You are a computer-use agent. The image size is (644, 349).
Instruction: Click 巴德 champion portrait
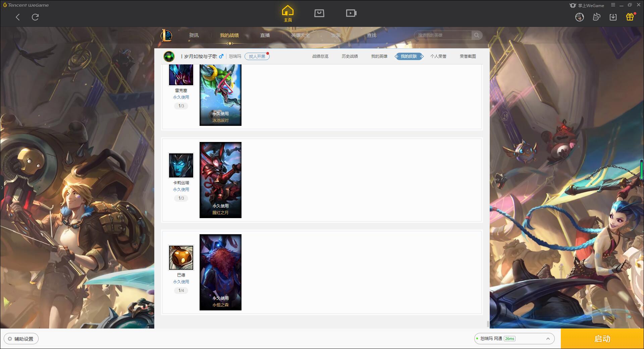click(181, 258)
